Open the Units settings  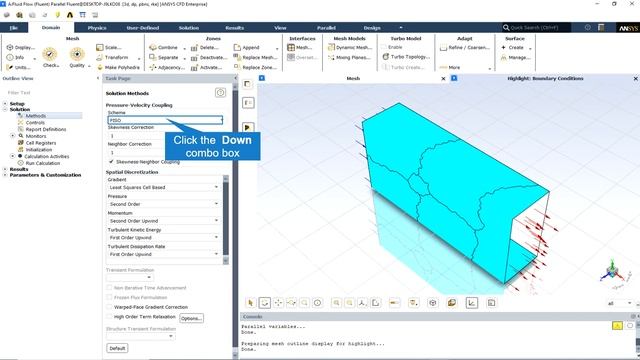click(x=18, y=67)
